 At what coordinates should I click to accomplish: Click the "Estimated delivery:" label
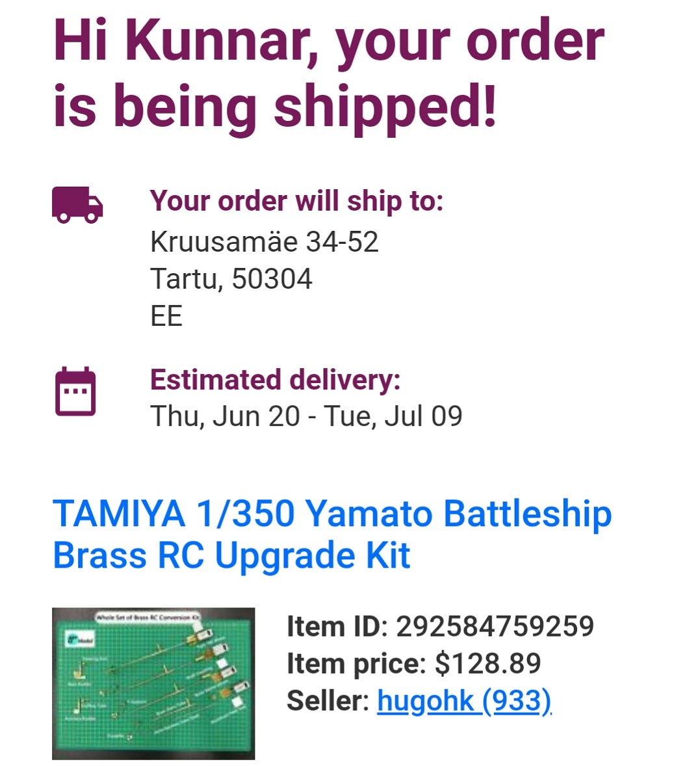[x=275, y=380]
